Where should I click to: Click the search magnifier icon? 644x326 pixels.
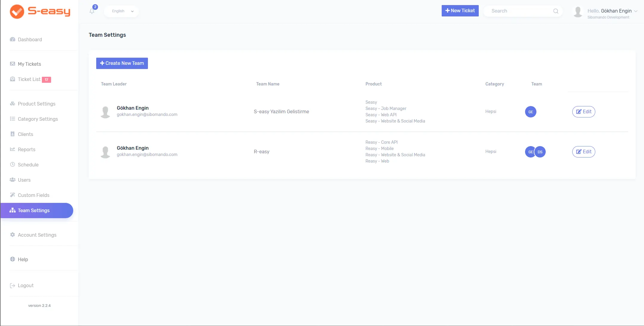click(x=556, y=11)
